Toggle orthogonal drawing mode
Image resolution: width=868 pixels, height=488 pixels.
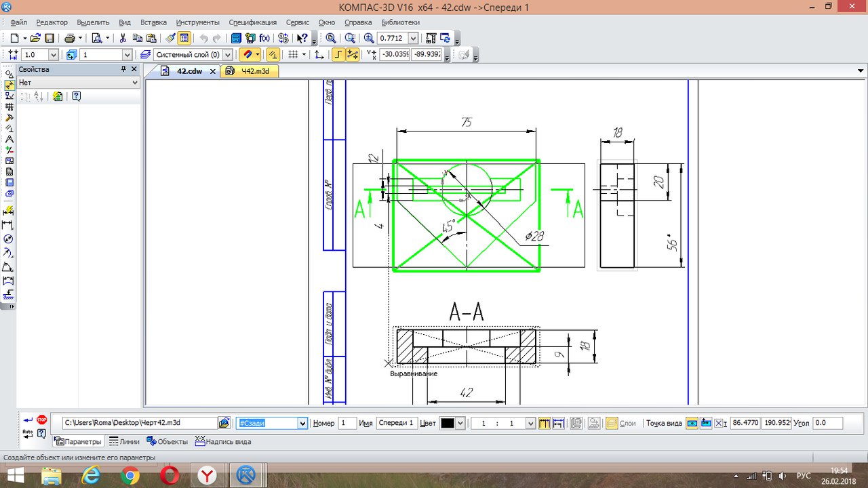pos(338,55)
